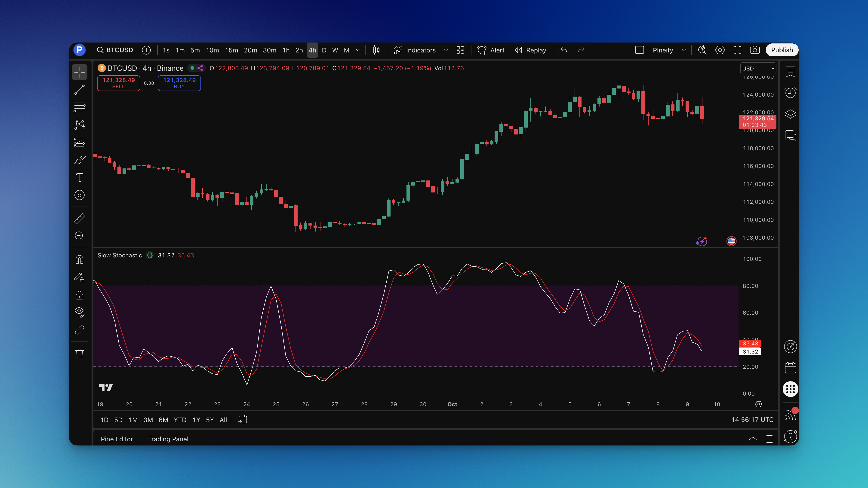This screenshot has height=488, width=868.
Task: Open the alerts clock panel
Action: [x=790, y=93]
